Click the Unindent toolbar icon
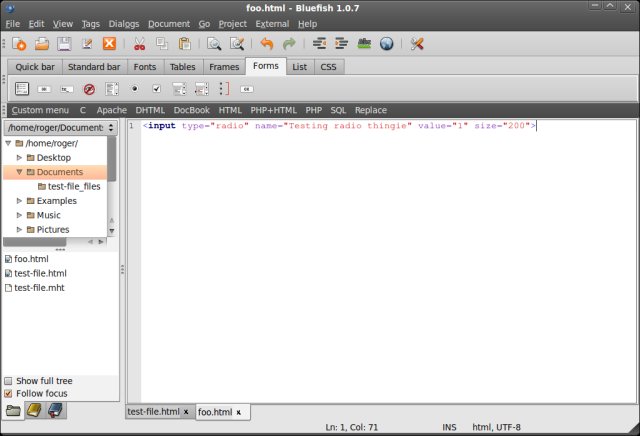640x436 pixels. (319, 43)
